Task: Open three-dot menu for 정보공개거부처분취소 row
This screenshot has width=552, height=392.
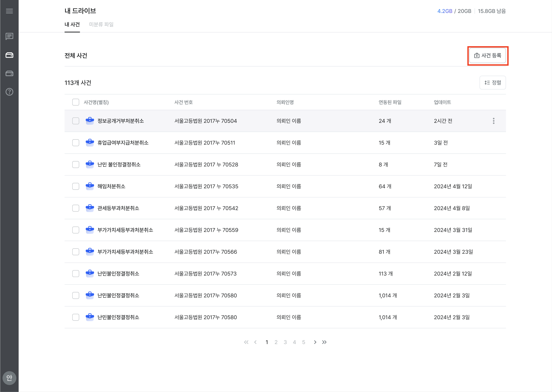Action: pyautogui.click(x=493, y=121)
